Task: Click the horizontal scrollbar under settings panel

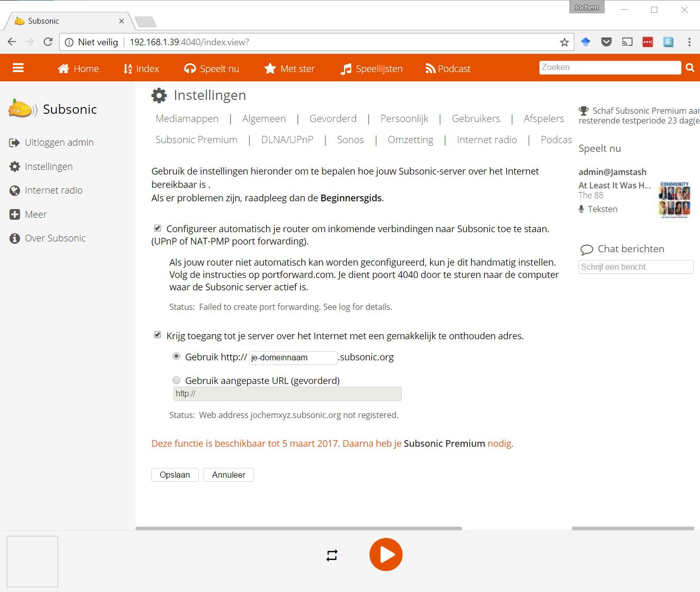Action: (x=299, y=528)
